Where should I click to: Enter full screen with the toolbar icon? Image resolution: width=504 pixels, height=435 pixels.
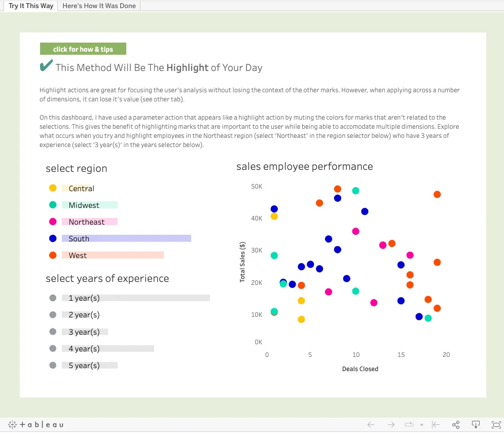(x=496, y=424)
